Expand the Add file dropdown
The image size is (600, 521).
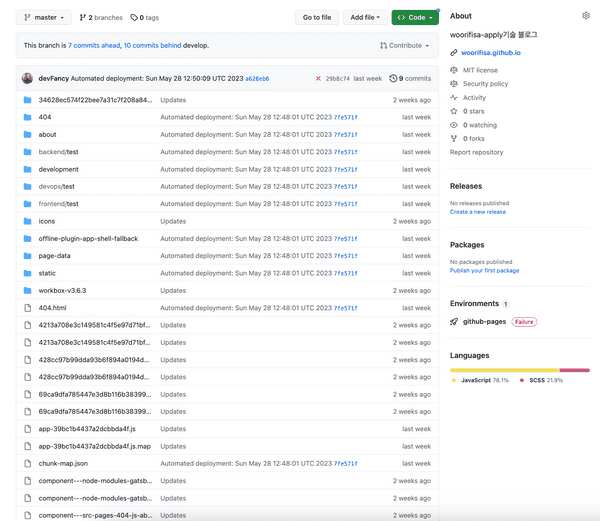pos(365,17)
